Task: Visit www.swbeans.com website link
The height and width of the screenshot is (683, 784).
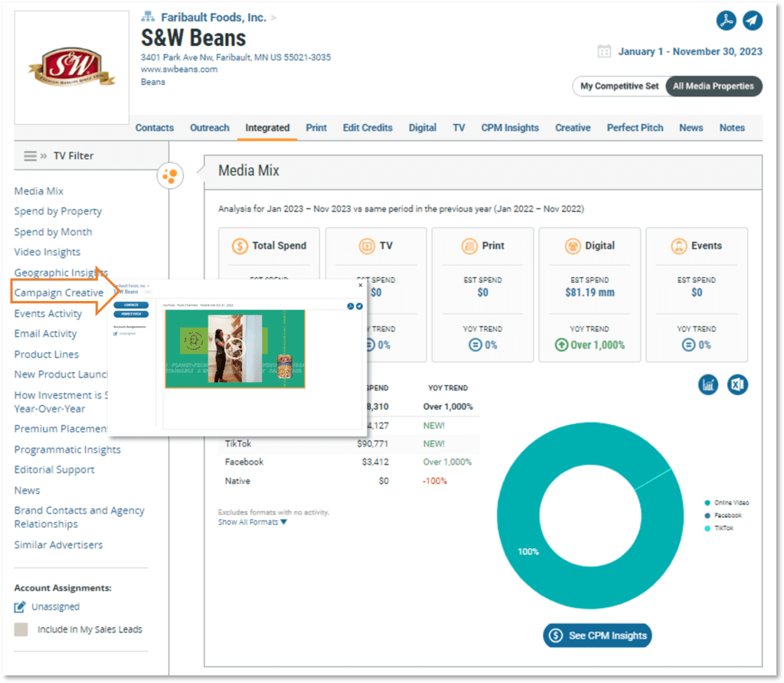Action: pyautogui.click(x=179, y=69)
